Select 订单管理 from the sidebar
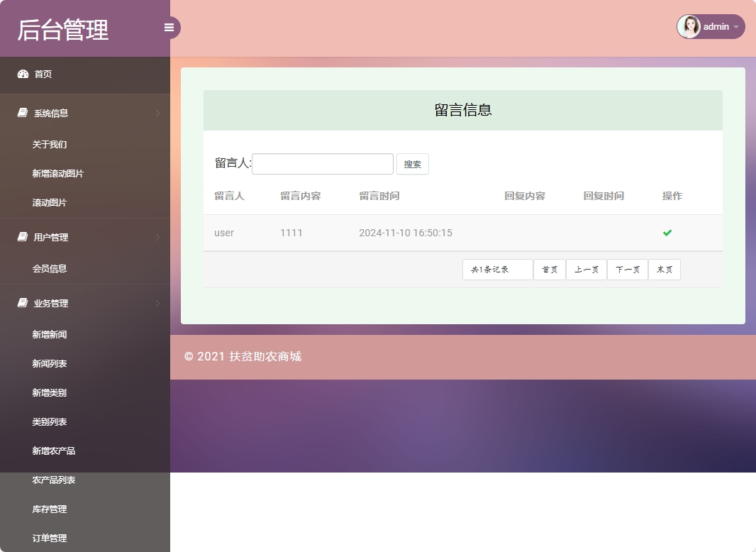The width and height of the screenshot is (756, 552). click(x=48, y=538)
